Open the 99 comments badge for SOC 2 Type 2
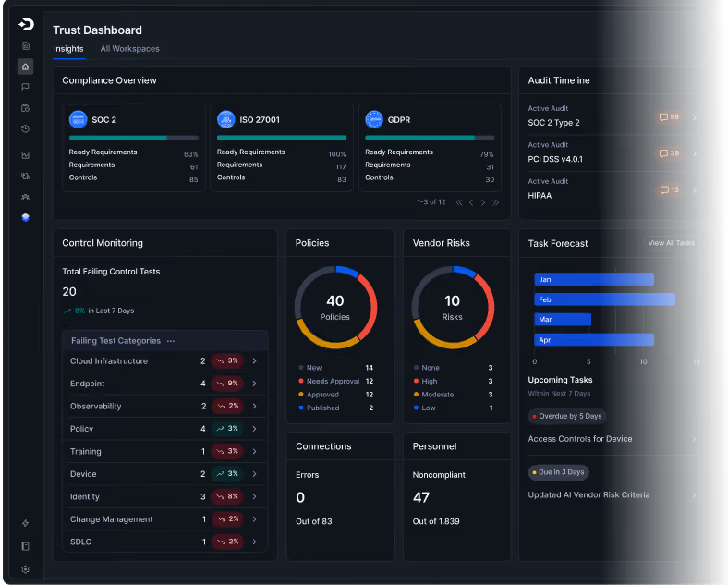The height and width of the screenshot is (585, 728). pyautogui.click(x=669, y=117)
